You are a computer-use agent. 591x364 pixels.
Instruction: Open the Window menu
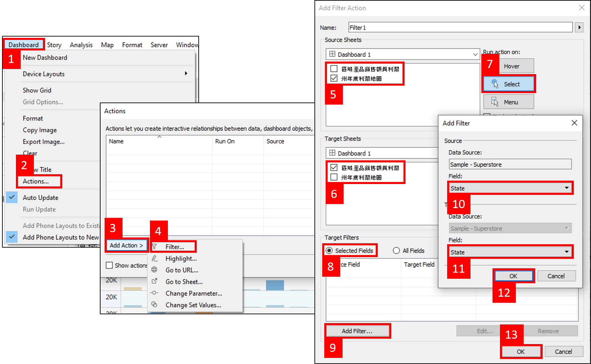187,45
